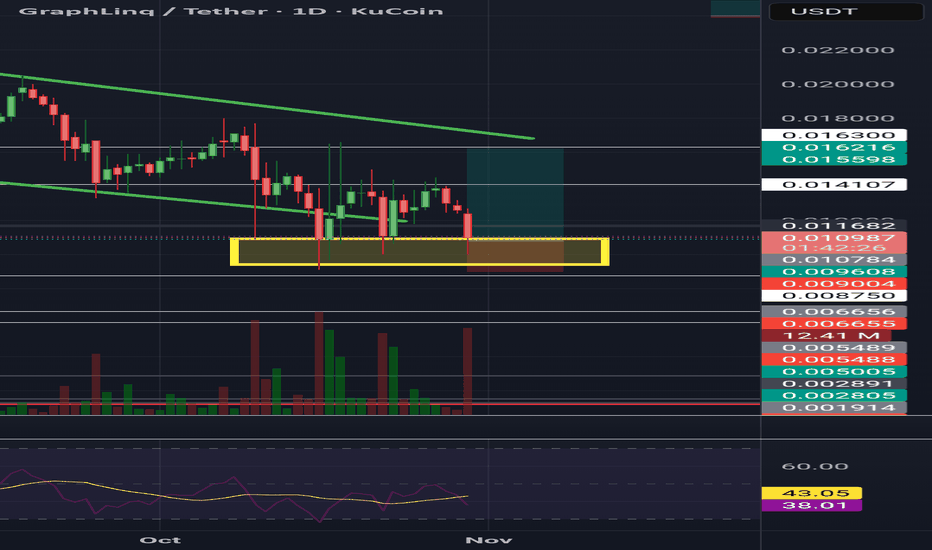The width and height of the screenshot is (932, 550).
Task: Click the 0.002891 price label
Action: [x=834, y=384]
